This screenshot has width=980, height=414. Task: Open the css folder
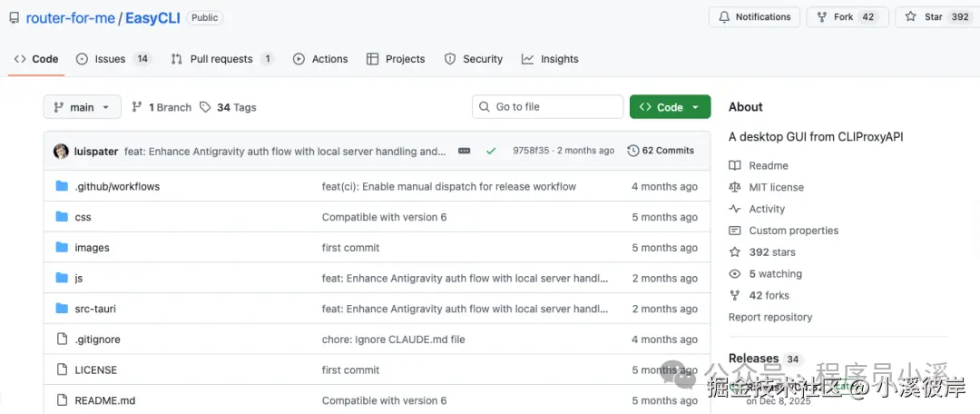83,217
